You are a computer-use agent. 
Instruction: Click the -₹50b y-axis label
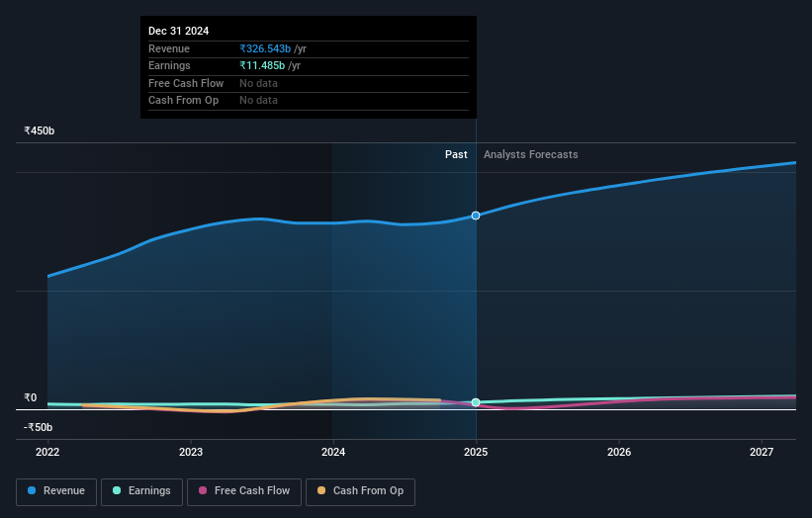(x=38, y=427)
